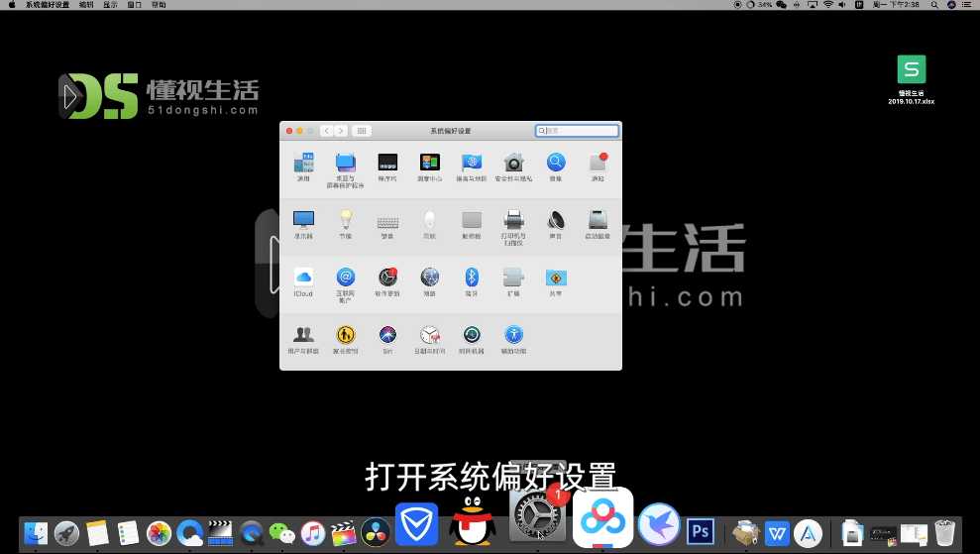Click the menu bar clock 下午2:38

pyautogui.click(x=896, y=4)
